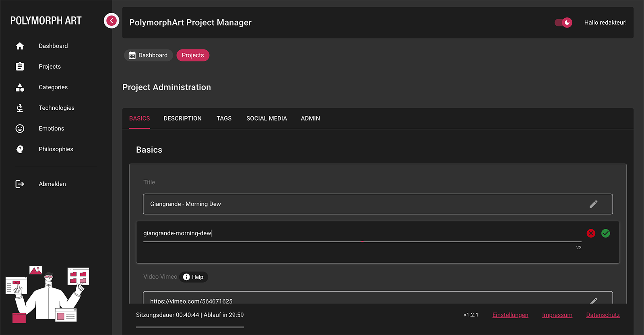Collapse sidebar with the round chevron button
Viewport: 644px width, 335px height.
(111, 21)
